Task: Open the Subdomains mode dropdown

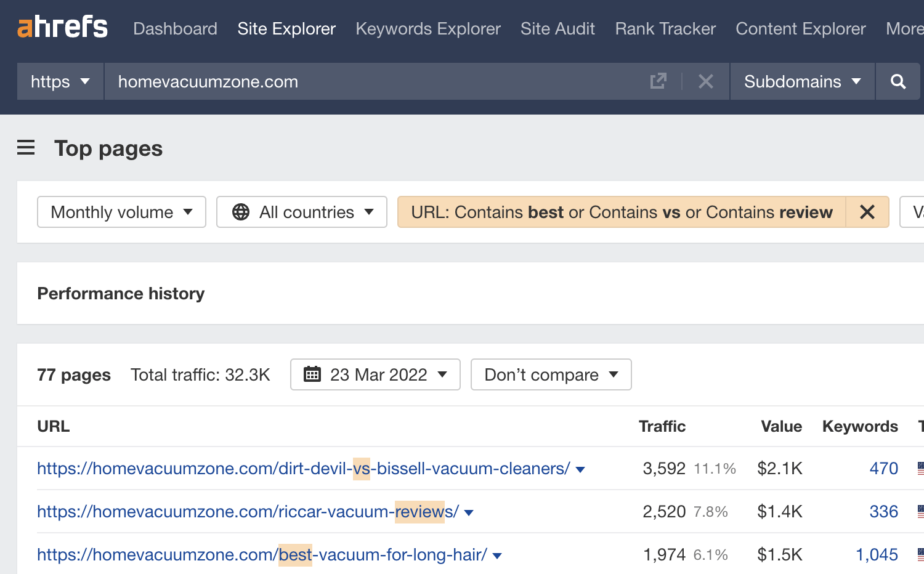Action: (x=801, y=81)
